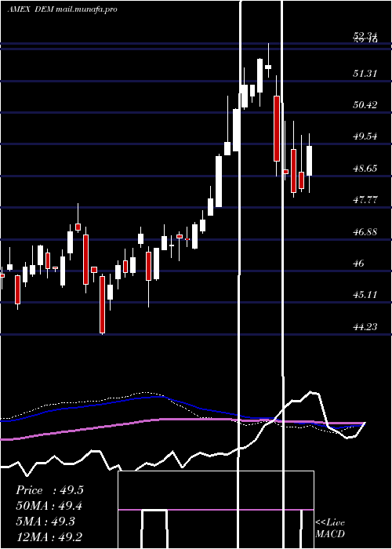Click the 48.65 price level label
Screen dimensions: 392x549
[365, 169]
